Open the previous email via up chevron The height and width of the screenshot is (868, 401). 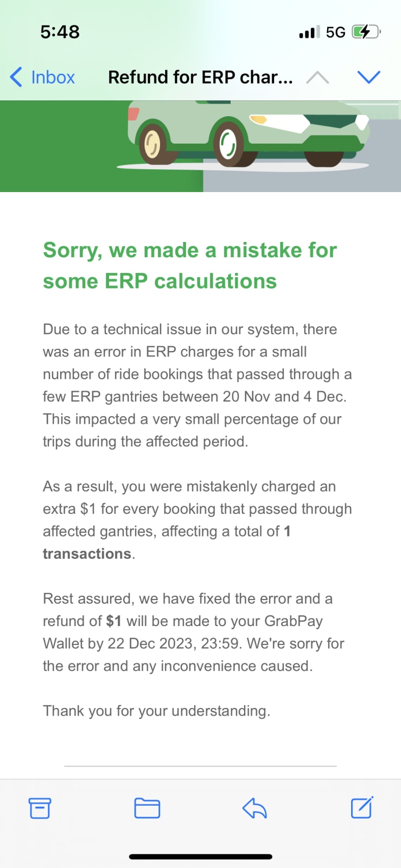(x=318, y=77)
